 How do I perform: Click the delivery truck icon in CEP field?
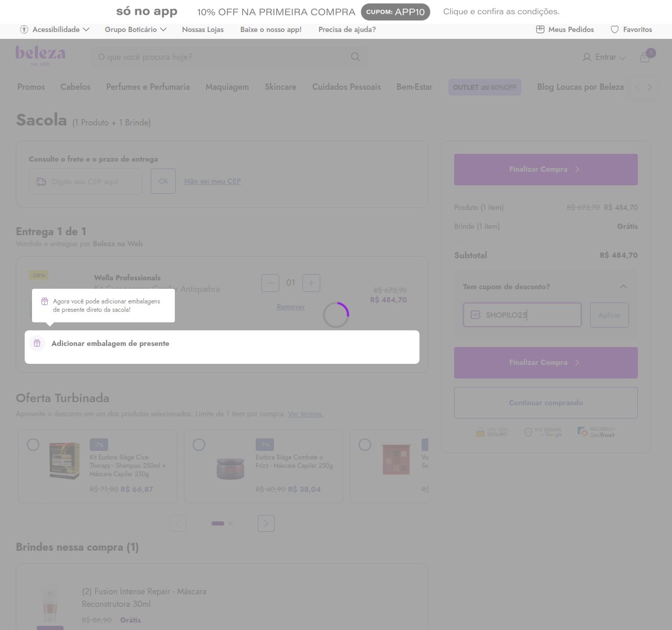[x=41, y=182]
